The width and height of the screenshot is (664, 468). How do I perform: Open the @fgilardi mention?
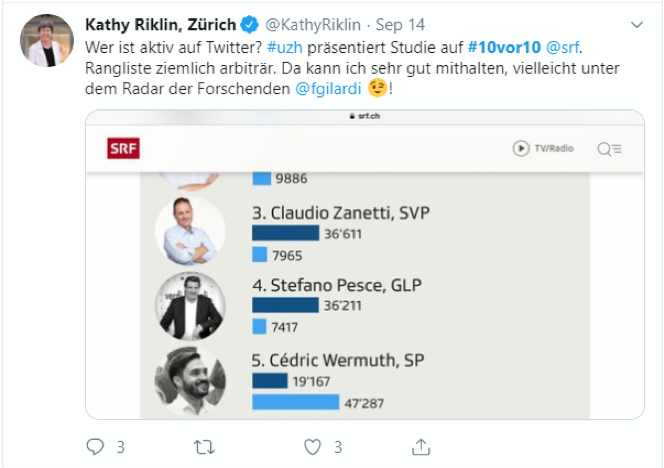pos(326,89)
